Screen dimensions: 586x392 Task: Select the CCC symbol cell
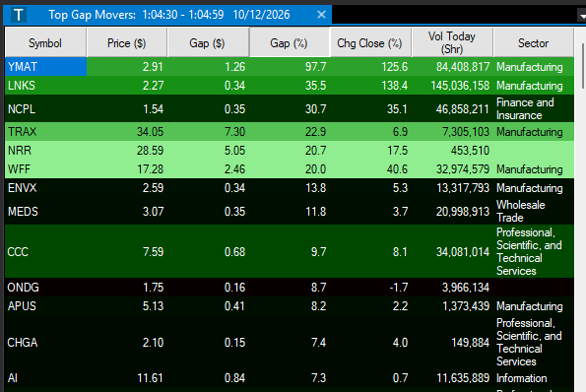45,251
